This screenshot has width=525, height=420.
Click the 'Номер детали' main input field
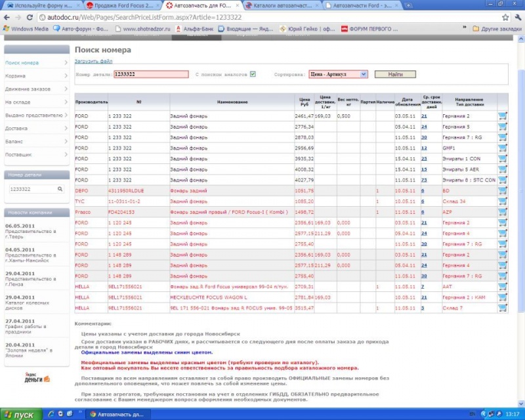click(151, 74)
